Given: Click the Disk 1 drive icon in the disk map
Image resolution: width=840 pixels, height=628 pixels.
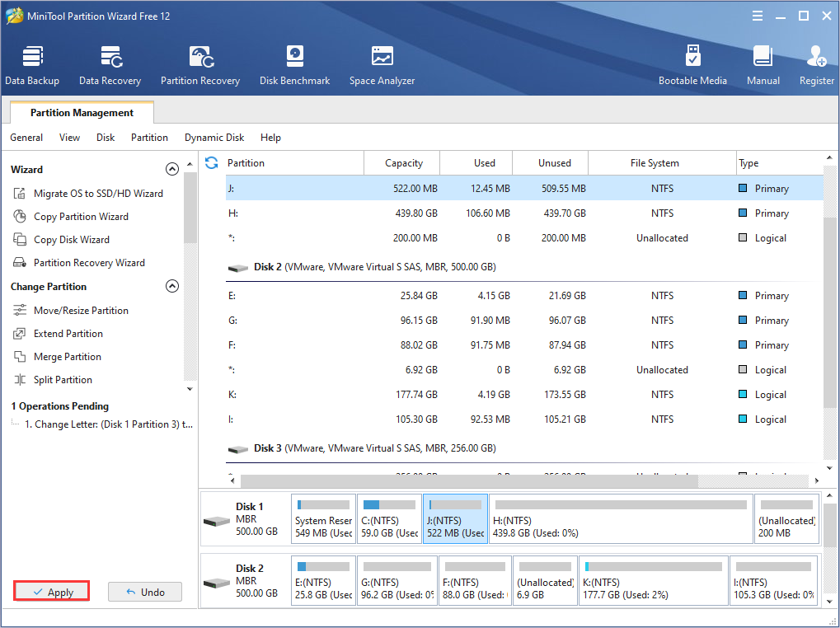Looking at the screenshot, I should pos(217,520).
